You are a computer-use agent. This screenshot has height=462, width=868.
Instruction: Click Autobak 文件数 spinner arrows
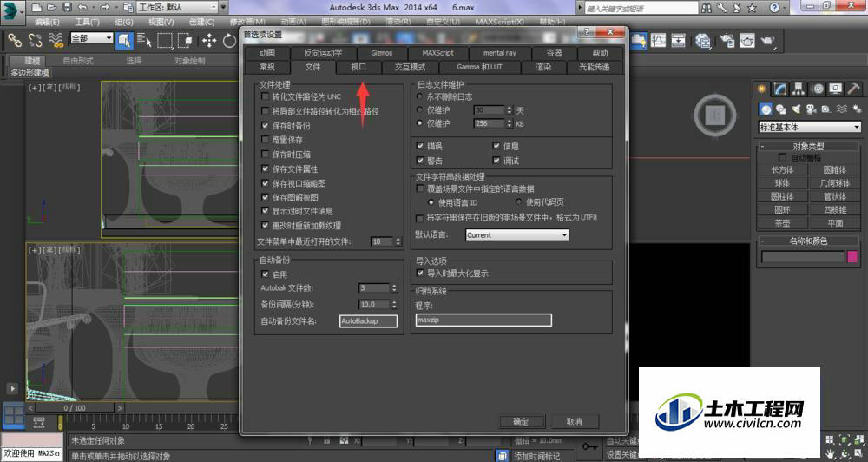click(395, 288)
